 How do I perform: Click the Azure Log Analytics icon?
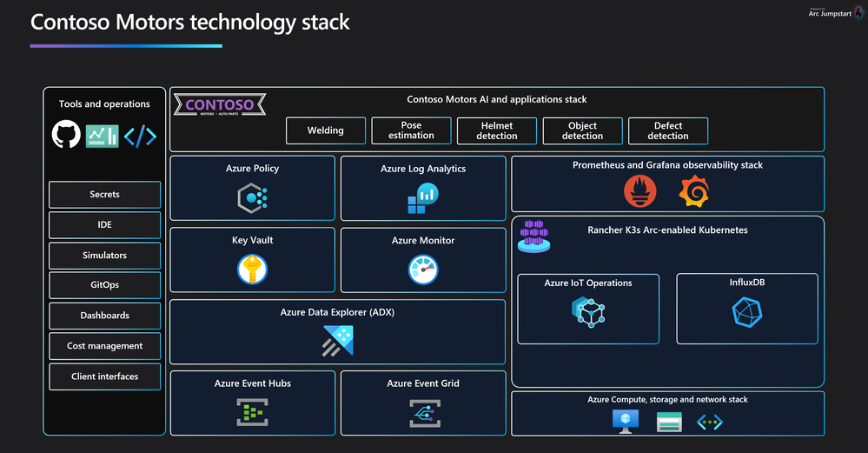click(x=423, y=198)
